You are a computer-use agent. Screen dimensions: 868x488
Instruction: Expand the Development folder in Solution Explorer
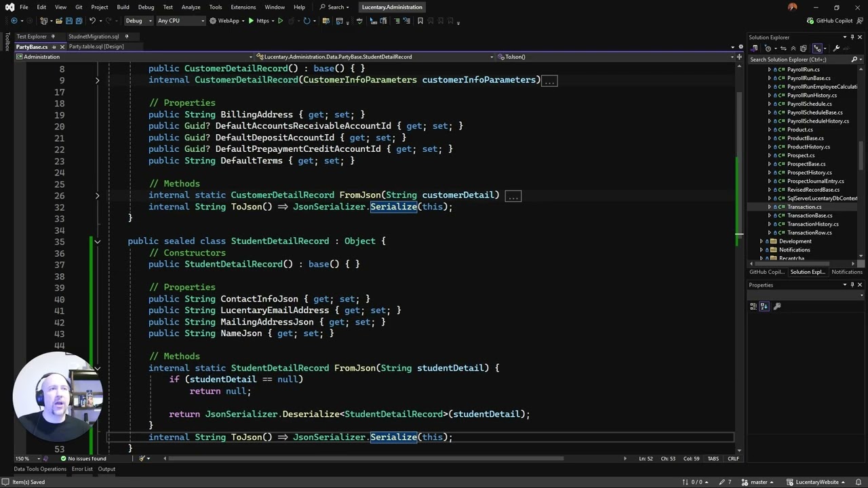coord(762,241)
